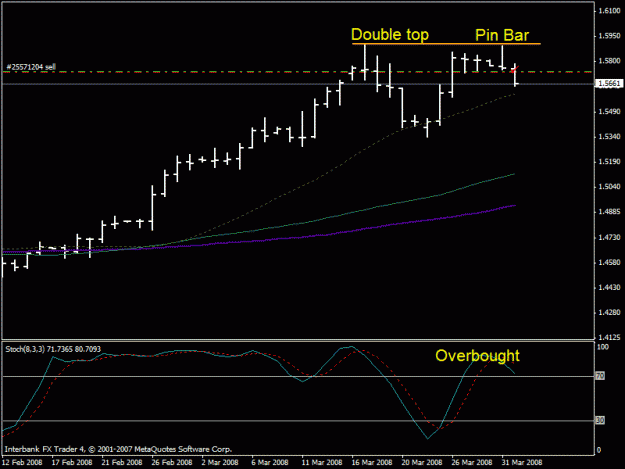Viewport: 625px width, 469px height.
Task: Click the '16 Mar 2008' date label
Action: (372, 462)
